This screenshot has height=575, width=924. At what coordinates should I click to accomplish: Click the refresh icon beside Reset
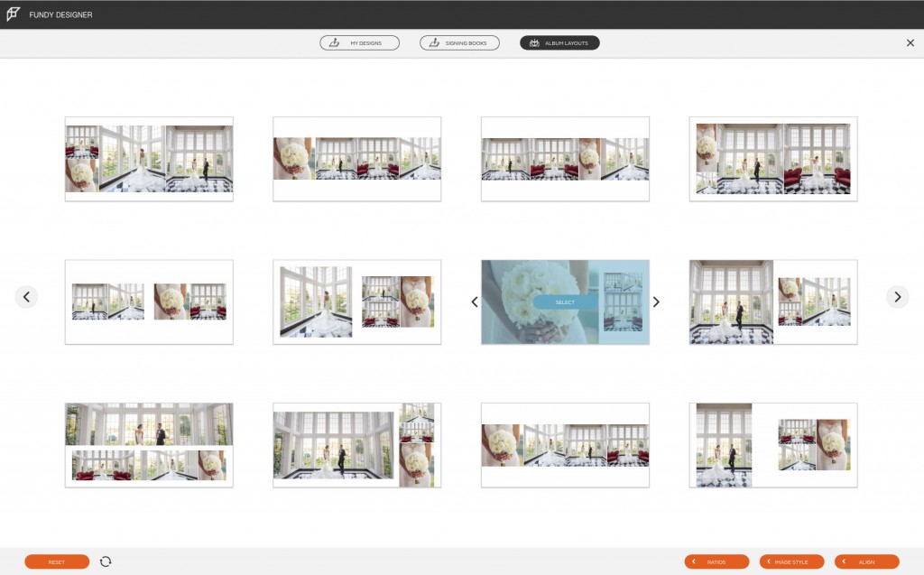click(106, 561)
